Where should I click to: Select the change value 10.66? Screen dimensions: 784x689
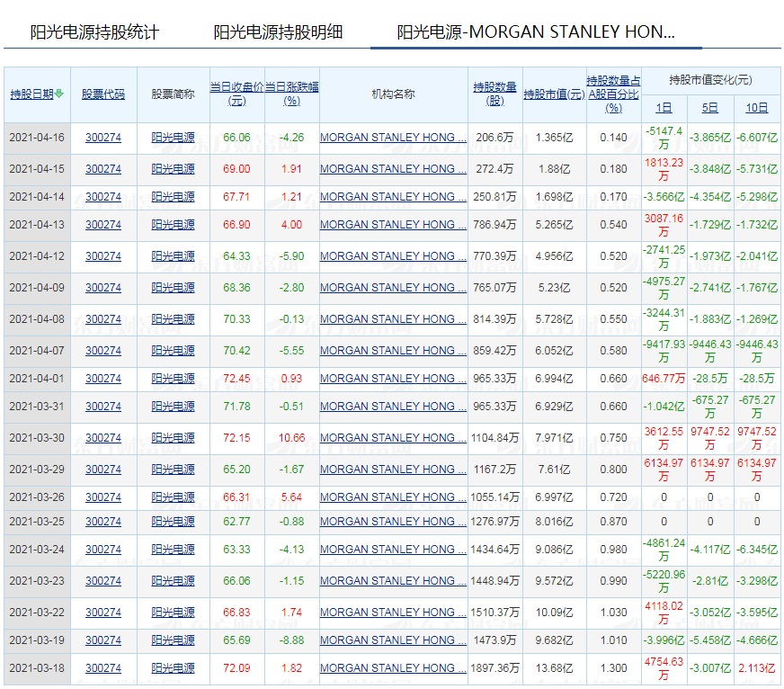[291, 438]
